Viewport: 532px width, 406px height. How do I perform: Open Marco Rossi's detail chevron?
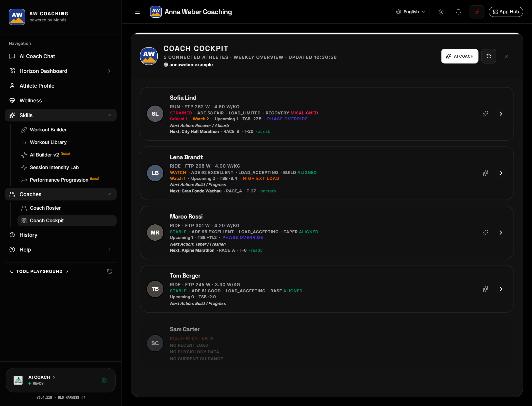coord(501,233)
